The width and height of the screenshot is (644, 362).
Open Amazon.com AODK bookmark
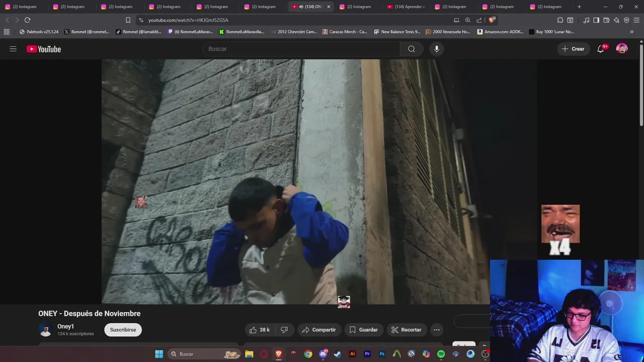501,32
